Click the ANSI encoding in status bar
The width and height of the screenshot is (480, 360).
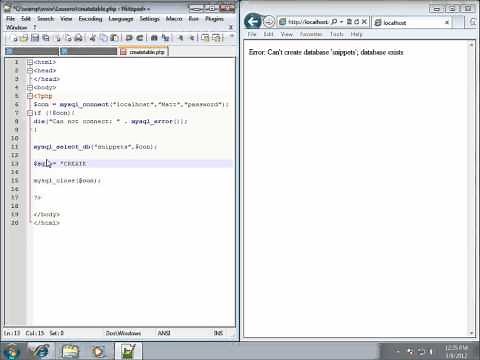pyautogui.click(x=164, y=333)
